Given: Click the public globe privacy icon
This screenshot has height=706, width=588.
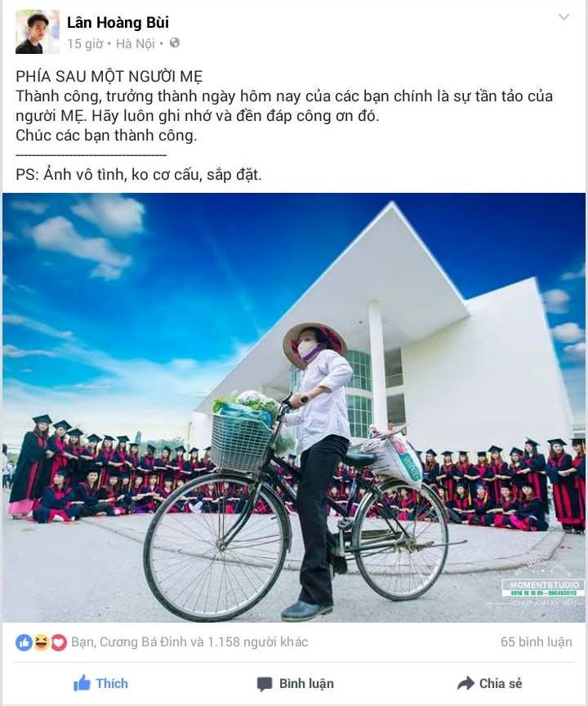Looking at the screenshot, I should tap(175, 43).
